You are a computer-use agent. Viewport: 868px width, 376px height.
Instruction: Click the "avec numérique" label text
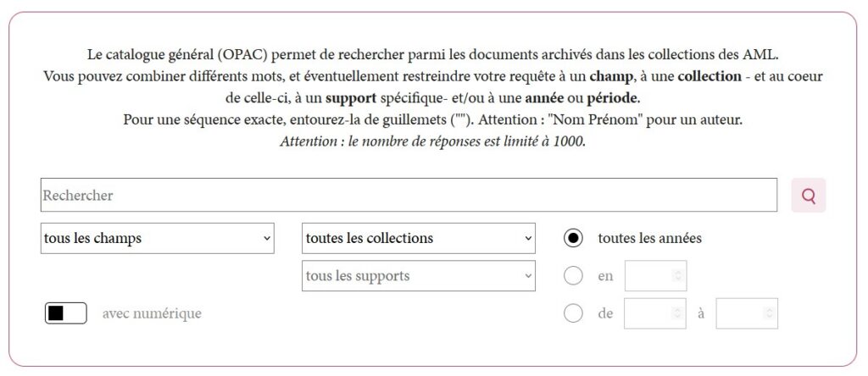click(x=152, y=313)
